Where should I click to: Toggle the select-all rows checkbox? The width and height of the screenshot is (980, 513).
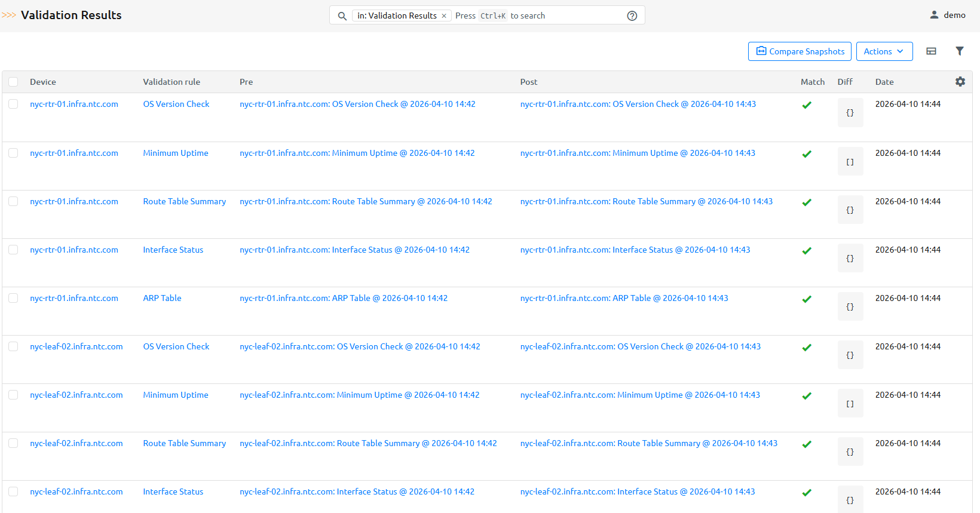click(x=13, y=82)
